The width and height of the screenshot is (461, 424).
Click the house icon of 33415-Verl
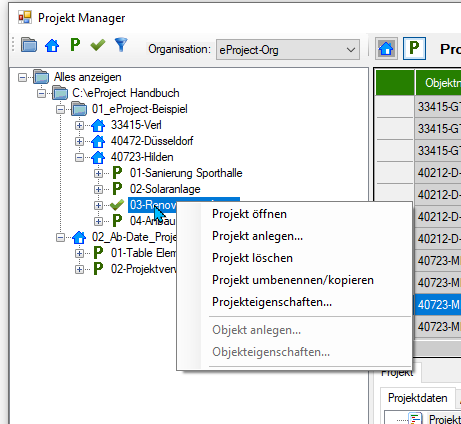98,125
